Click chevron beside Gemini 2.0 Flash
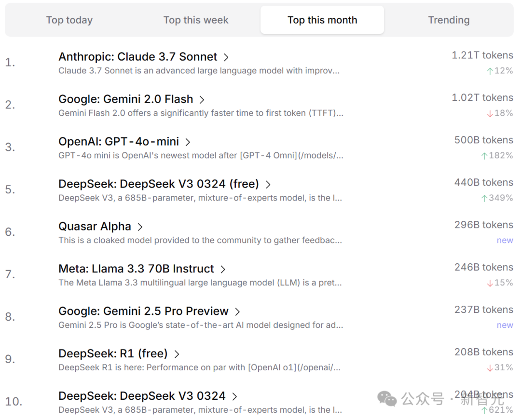 click(x=202, y=100)
